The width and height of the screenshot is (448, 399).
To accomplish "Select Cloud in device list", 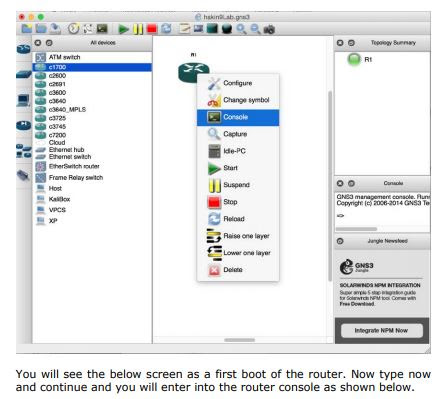I will click(92, 143).
